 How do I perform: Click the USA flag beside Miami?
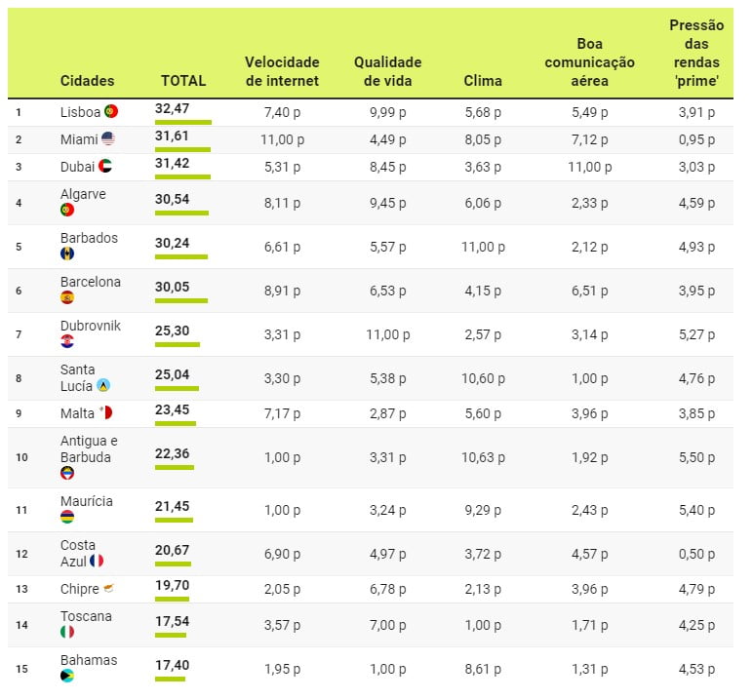click(x=108, y=139)
